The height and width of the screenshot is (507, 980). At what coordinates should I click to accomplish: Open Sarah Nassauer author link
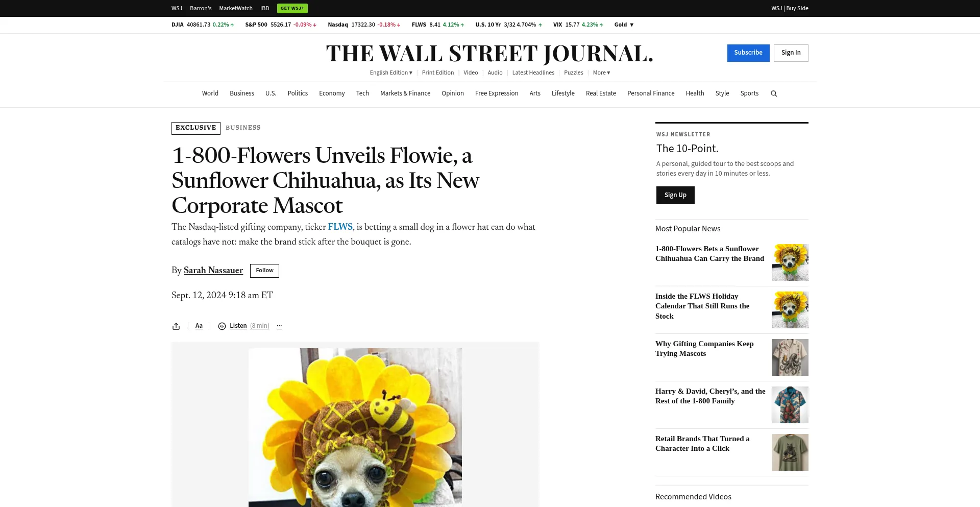coord(213,271)
